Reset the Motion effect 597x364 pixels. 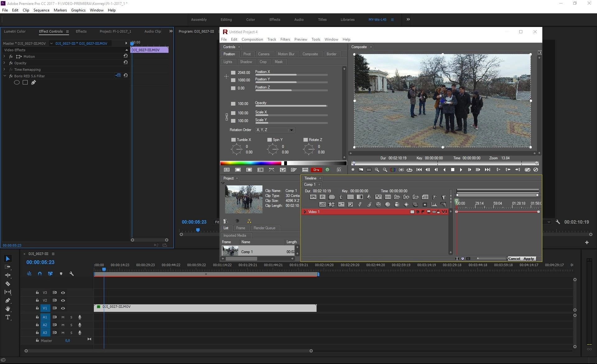[126, 56]
